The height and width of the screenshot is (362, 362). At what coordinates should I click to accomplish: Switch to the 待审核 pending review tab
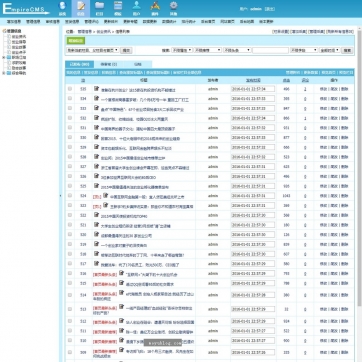(x=109, y=64)
